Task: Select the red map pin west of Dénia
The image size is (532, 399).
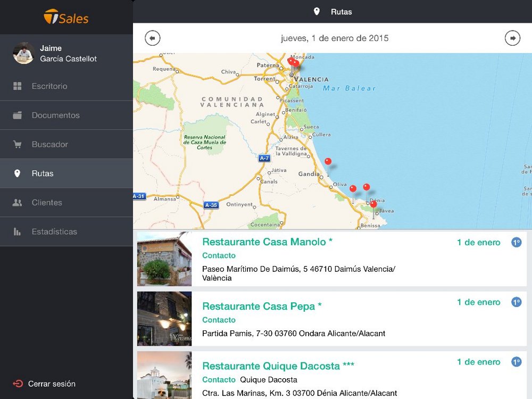Action: point(353,189)
